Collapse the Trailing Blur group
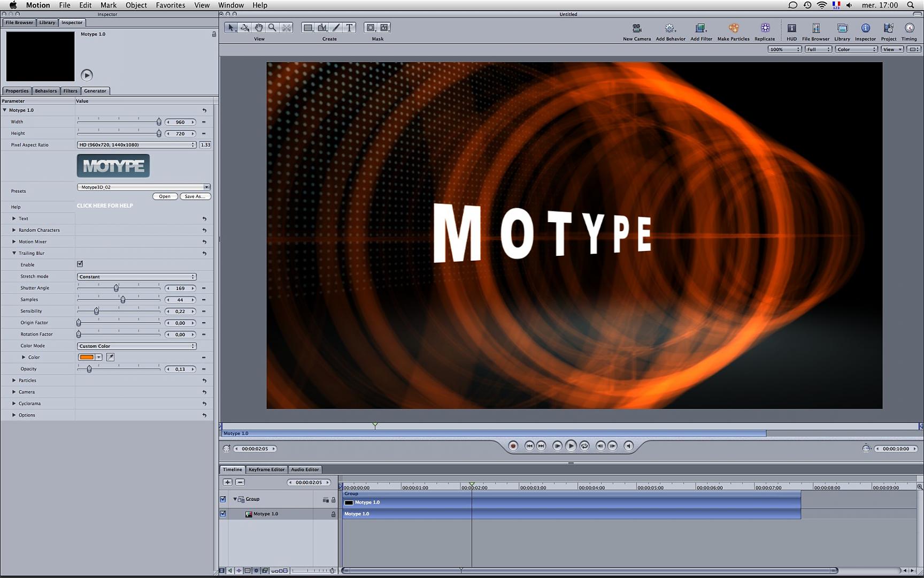Viewport: 924px width, 578px height. pyautogui.click(x=14, y=253)
